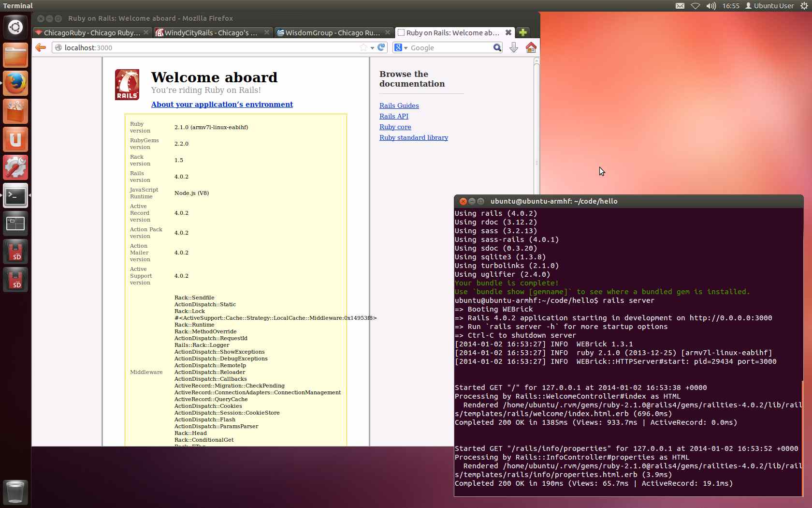Open the Ruby core link

(x=395, y=127)
